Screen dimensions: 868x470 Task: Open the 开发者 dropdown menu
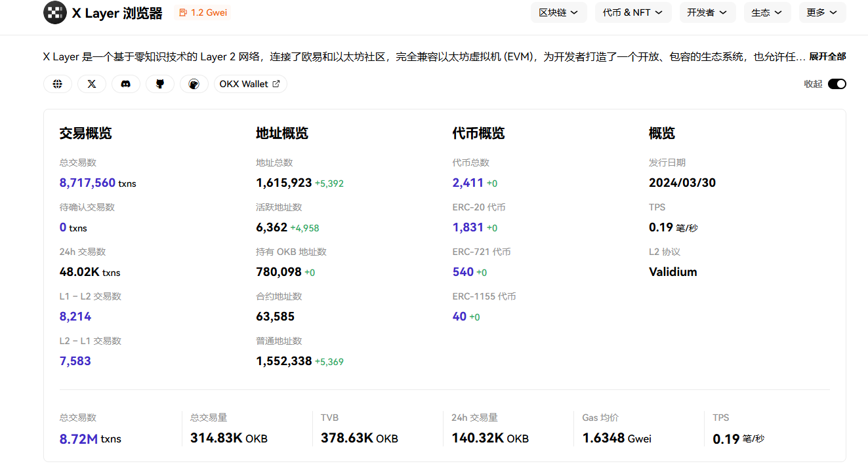coord(707,12)
